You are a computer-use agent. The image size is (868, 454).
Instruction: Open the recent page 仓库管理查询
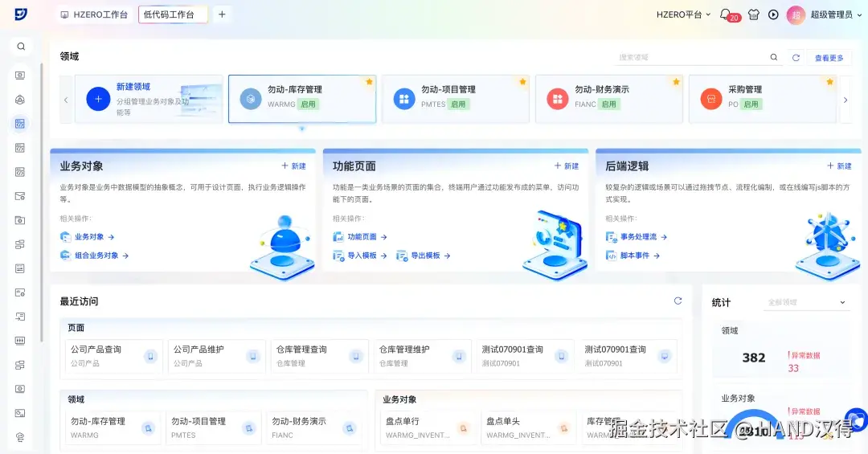tap(319, 356)
